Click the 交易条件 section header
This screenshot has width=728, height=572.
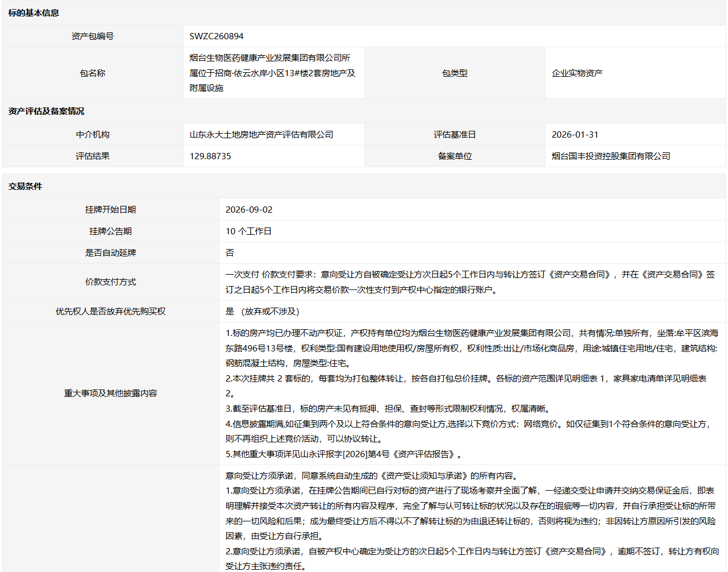tap(25, 186)
